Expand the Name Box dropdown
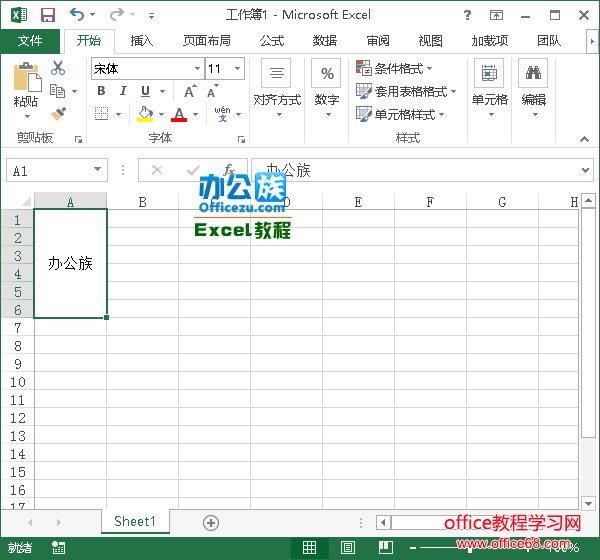This screenshot has height=560, width=600. point(98,169)
